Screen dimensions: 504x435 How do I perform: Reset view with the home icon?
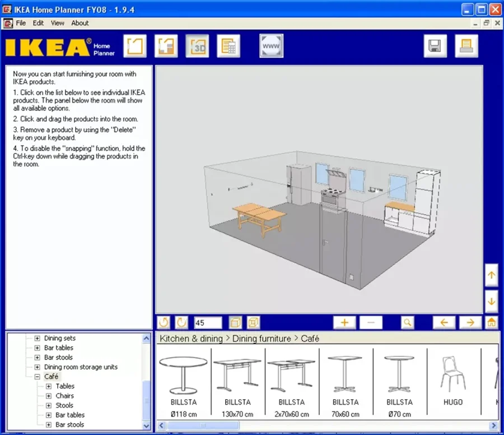pyautogui.click(x=491, y=322)
